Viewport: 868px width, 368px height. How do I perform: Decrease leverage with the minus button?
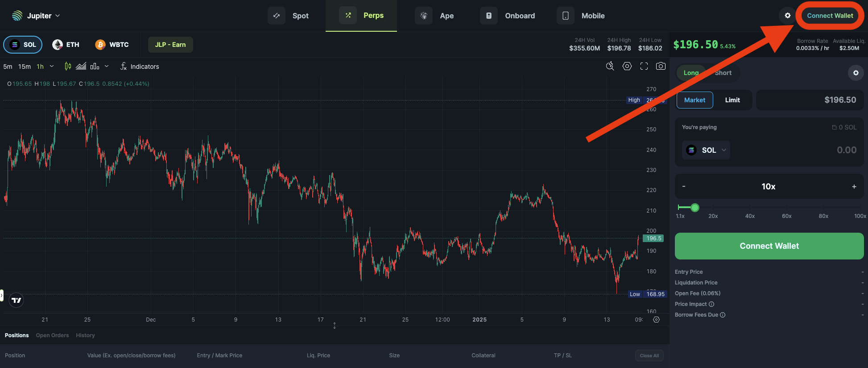pyautogui.click(x=684, y=186)
